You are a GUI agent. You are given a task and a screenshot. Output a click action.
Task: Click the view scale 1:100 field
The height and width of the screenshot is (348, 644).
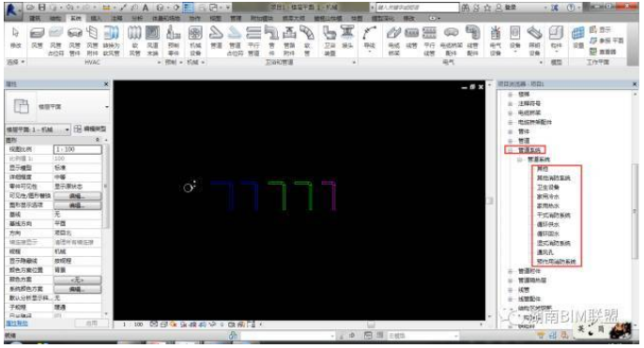77,149
